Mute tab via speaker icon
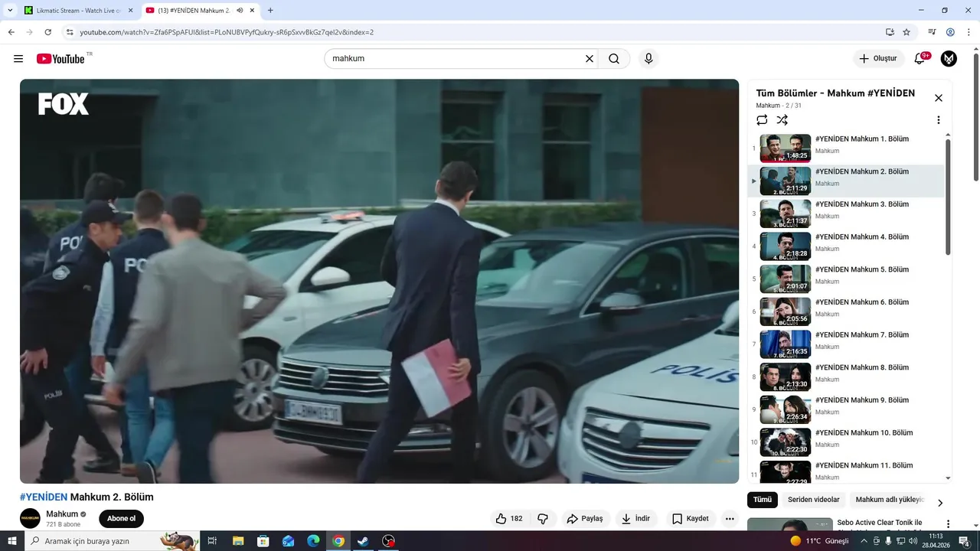 (240, 11)
